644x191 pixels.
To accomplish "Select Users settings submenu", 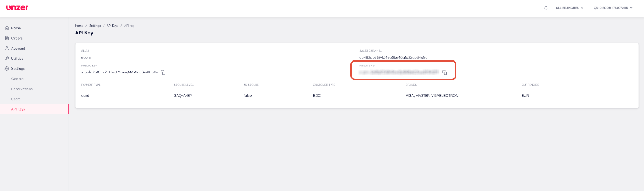I will click(x=16, y=99).
